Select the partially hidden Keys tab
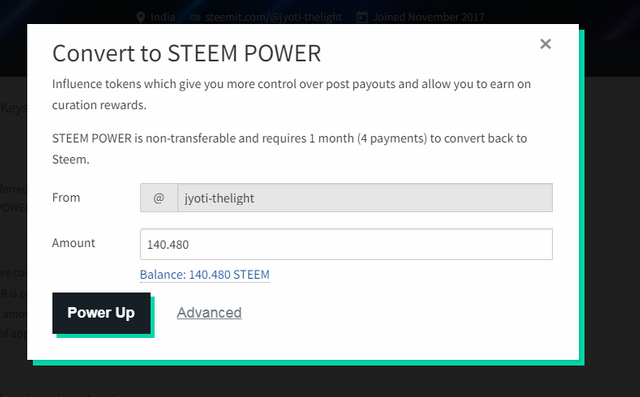The width and height of the screenshot is (640, 397). tap(13, 108)
